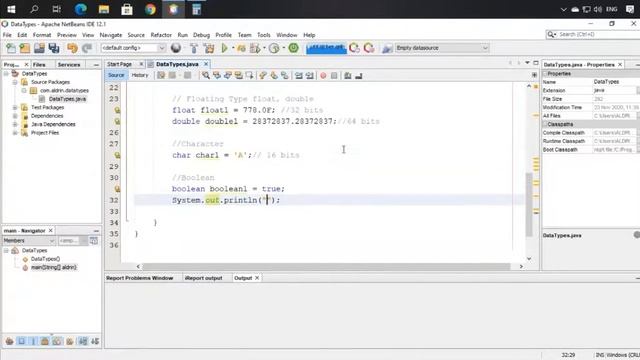
Task: Expand the Dependencies node
Action: pos(15,116)
